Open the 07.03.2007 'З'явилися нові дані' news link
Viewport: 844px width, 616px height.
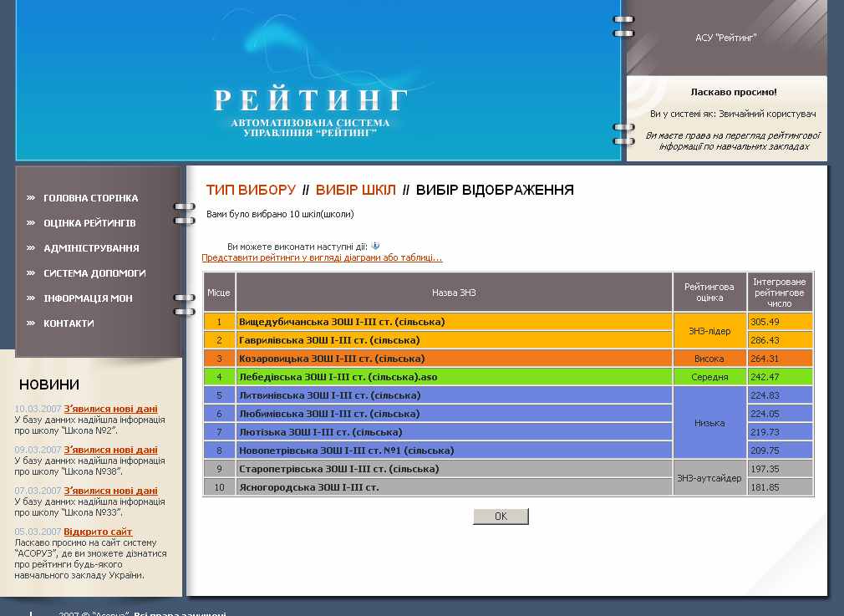coord(110,491)
